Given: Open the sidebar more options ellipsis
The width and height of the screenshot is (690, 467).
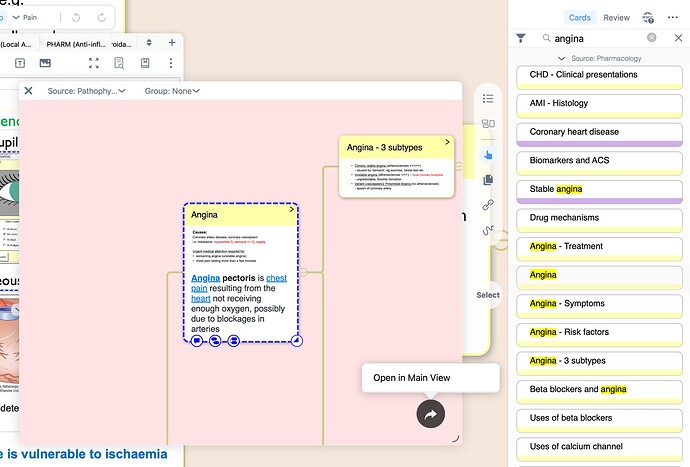Looking at the screenshot, I should click(673, 18).
